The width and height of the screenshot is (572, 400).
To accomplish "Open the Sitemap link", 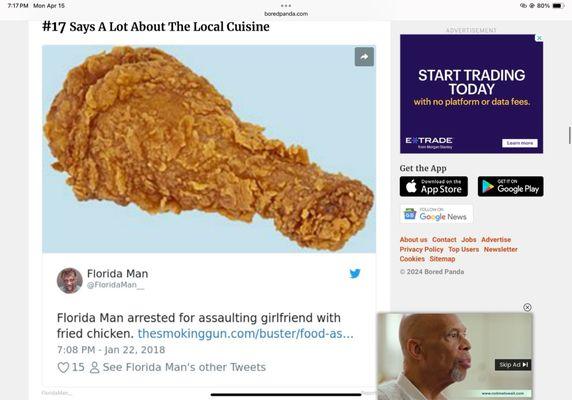I will pos(442,259).
